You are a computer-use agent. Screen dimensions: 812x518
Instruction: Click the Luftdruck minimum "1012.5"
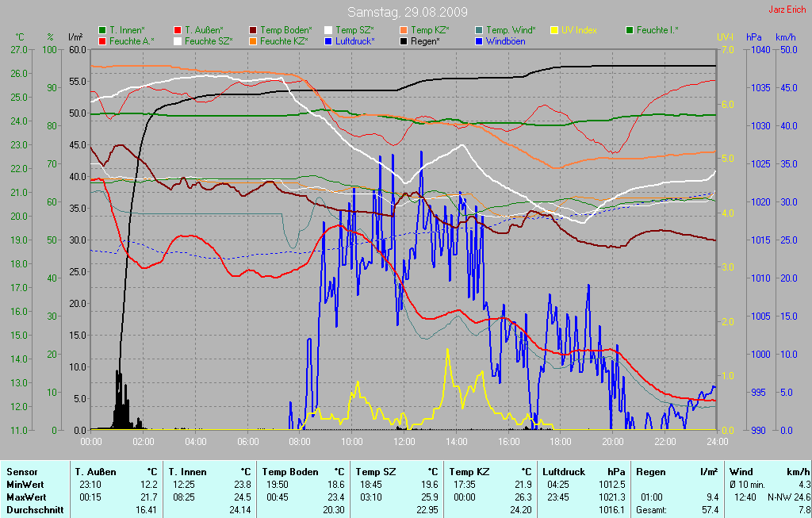(x=612, y=485)
